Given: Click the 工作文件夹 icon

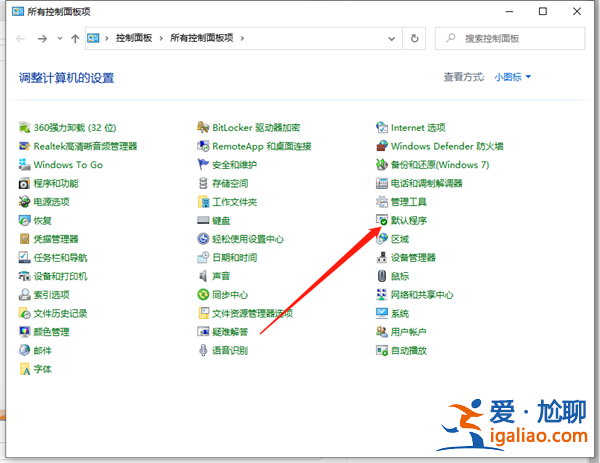Looking at the screenshot, I should [203, 202].
